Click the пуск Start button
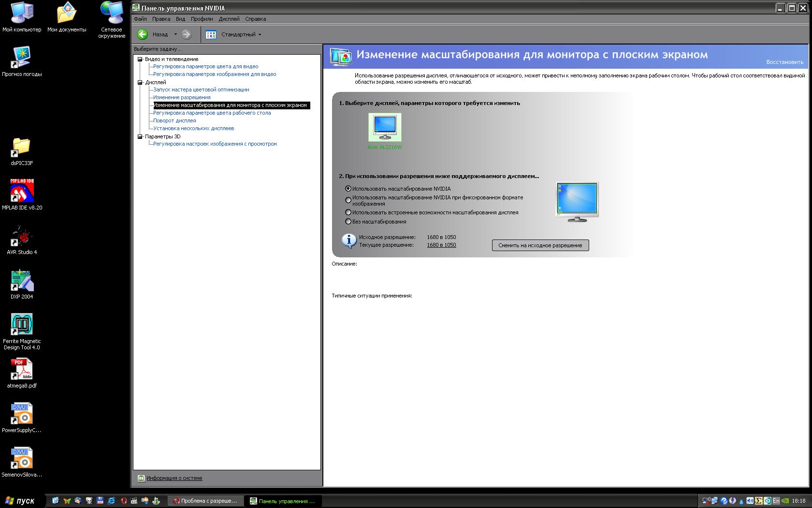Image resolution: width=812 pixels, height=508 pixels. (x=22, y=501)
